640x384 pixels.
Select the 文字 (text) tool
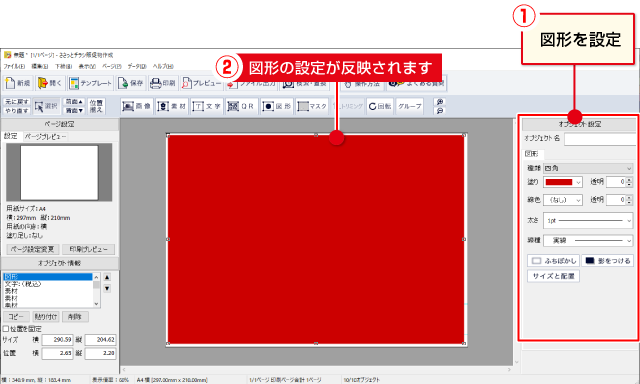point(206,106)
